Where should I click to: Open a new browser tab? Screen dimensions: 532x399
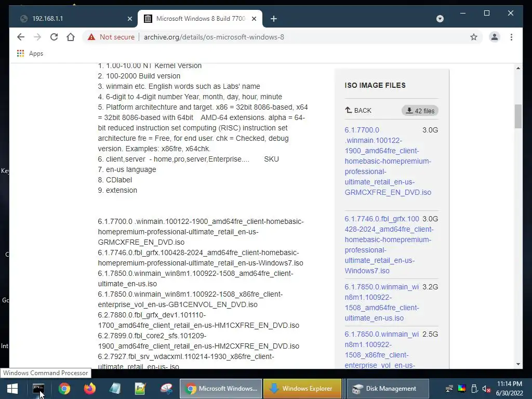(273, 19)
